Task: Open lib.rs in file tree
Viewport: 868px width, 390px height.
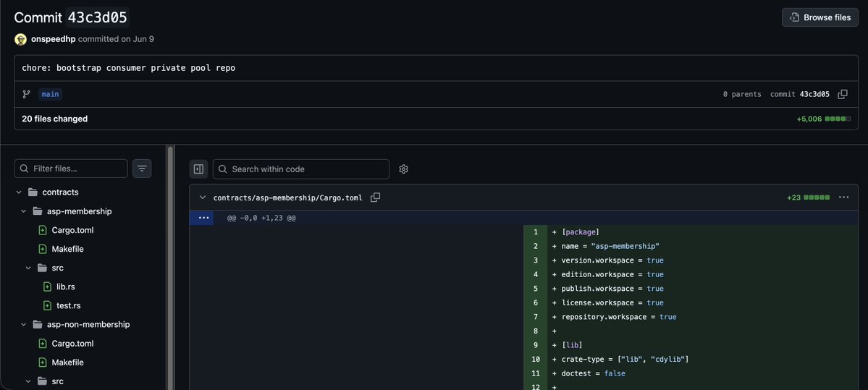Action: click(64, 287)
